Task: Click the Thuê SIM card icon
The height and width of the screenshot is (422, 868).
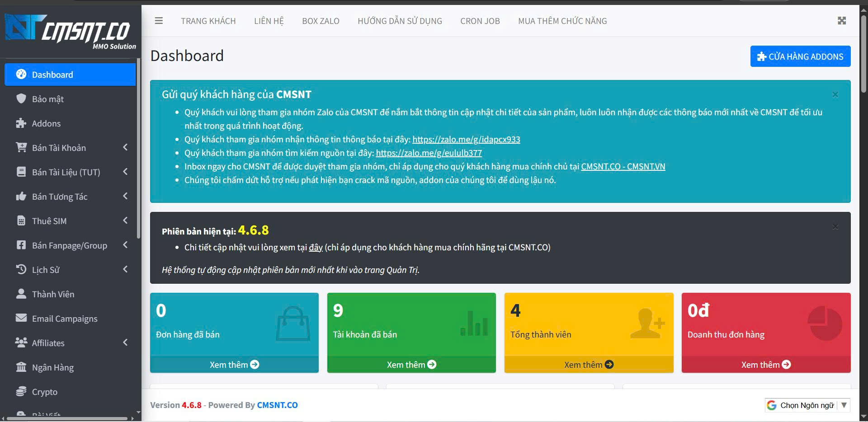Action: click(x=21, y=220)
